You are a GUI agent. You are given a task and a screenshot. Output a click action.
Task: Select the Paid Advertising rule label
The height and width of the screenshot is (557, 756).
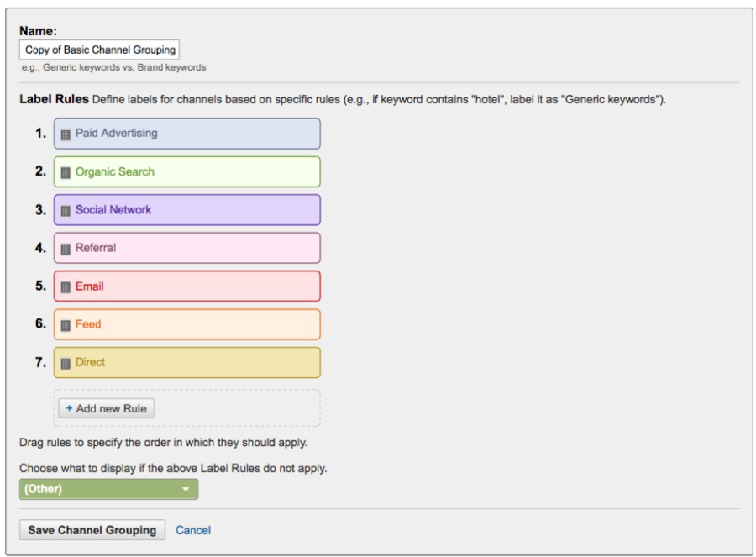click(x=116, y=134)
